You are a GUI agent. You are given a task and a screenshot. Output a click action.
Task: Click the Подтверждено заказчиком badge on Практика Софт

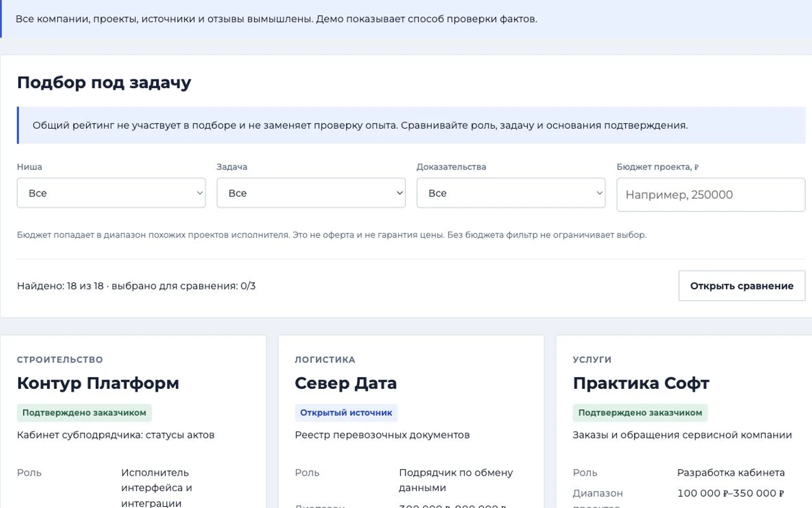click(x=640, y=413)
